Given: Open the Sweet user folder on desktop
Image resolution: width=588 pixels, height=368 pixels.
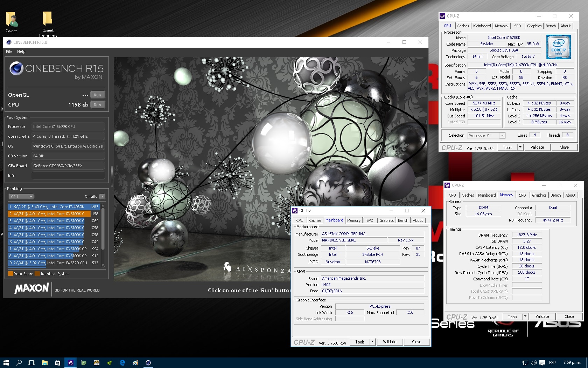Looking at the screenshot, I should click(12, 22).
